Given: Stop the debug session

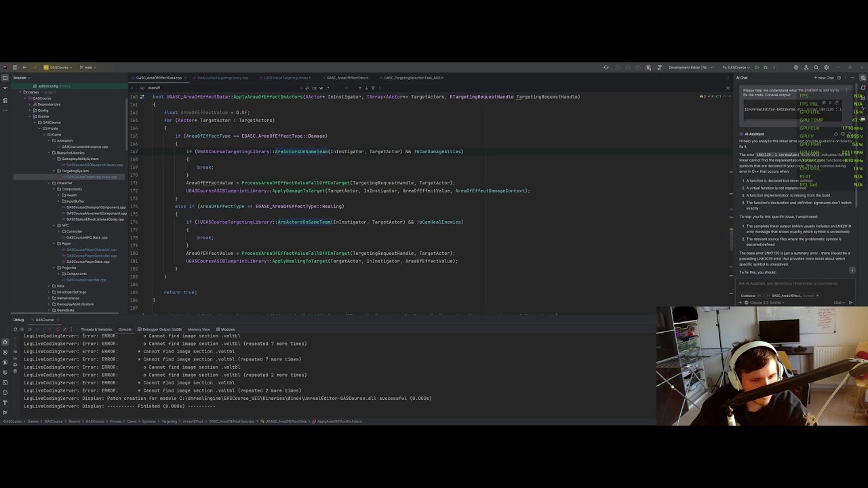Looking at the screenshot, I should tap(22, 329).
